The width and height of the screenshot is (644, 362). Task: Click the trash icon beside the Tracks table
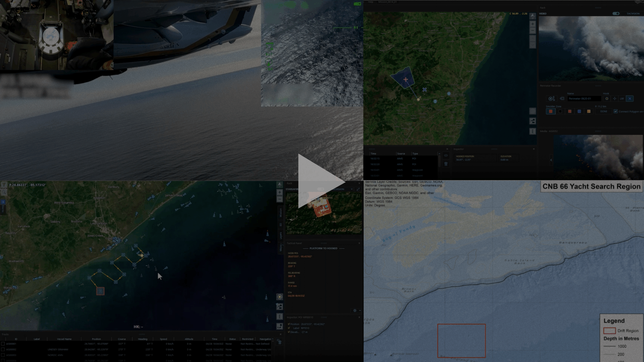coord(280,342)
